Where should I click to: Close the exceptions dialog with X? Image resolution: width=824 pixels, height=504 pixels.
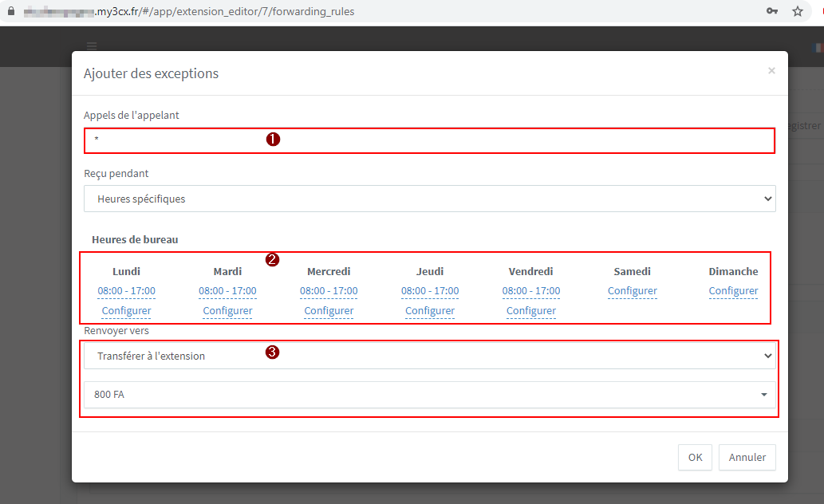(771, 71)
